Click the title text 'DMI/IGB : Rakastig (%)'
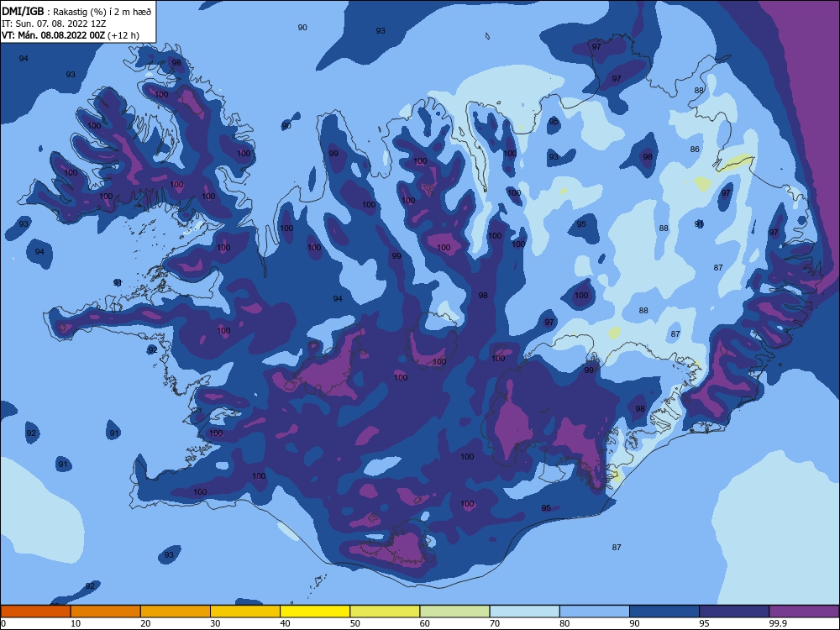Screen dimensions: 840x630 point(54,12)
